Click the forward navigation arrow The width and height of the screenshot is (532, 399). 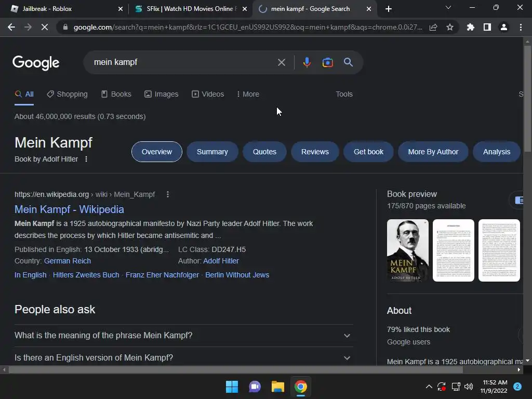coord(28,27)
